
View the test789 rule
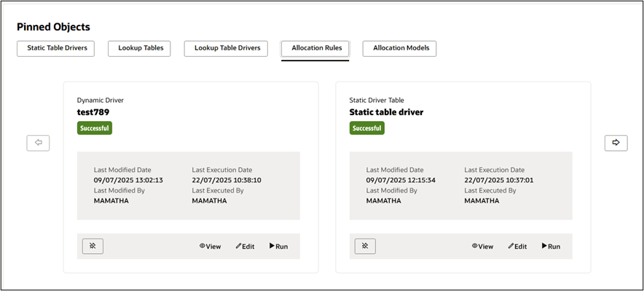tap(211, 247)
